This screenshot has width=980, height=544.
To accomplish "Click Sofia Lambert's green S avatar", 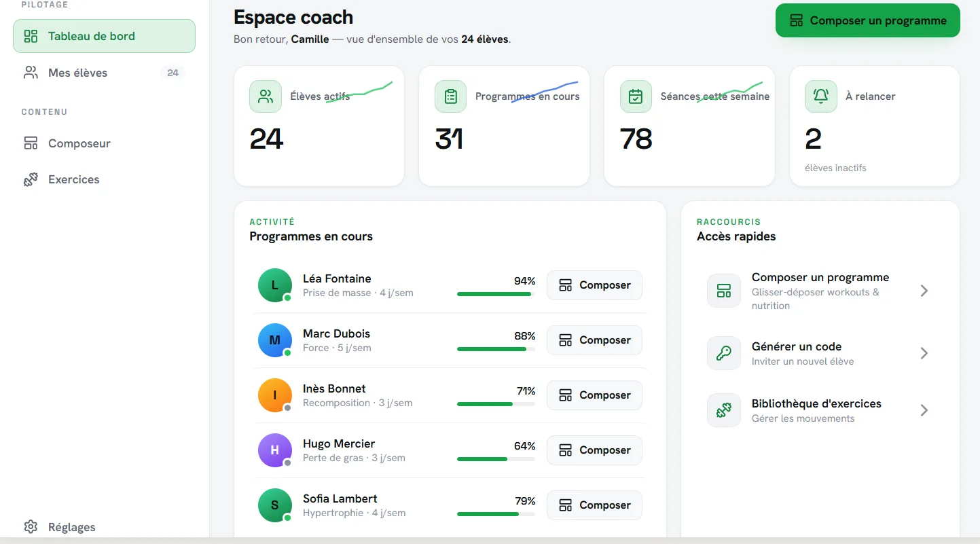I will pos(275,505).
